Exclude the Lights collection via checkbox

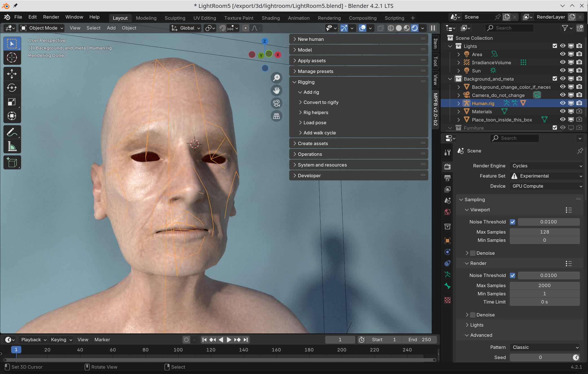point(555,46)
